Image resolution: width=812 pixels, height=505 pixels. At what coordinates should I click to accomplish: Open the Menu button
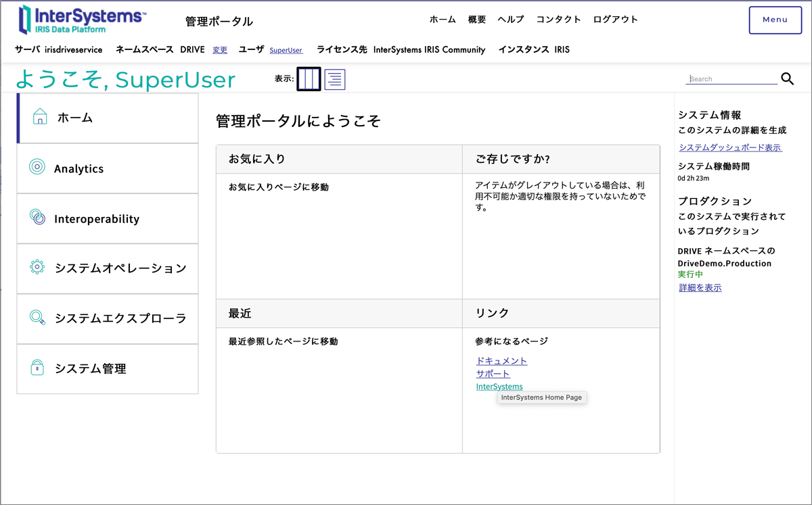pos(775,20)
